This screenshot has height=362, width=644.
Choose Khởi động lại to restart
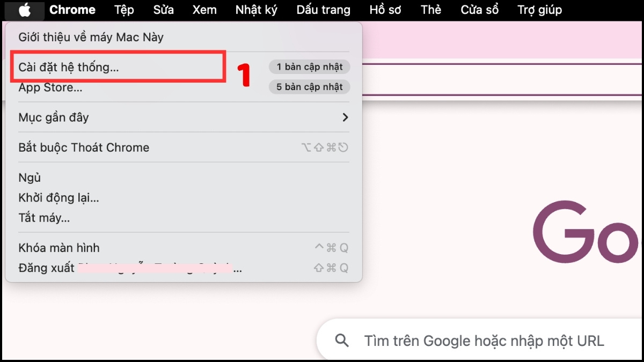pyautogui.click(x=58, y=198)
